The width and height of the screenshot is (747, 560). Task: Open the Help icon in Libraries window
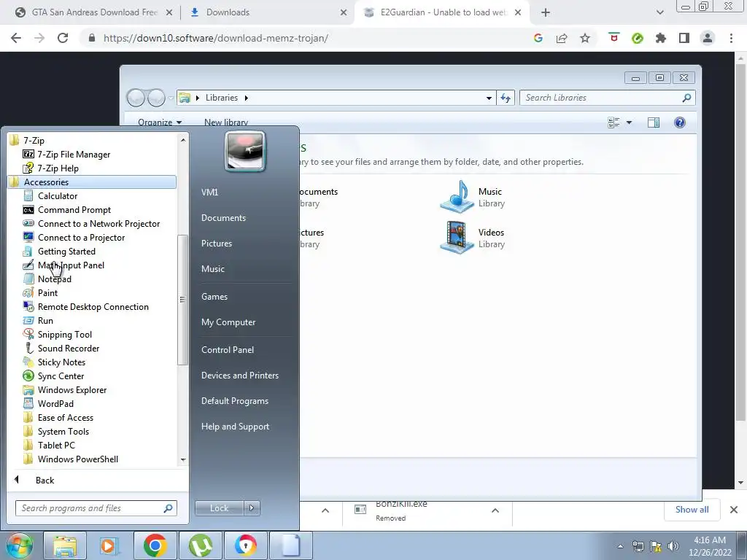click(x=680, y=122)
